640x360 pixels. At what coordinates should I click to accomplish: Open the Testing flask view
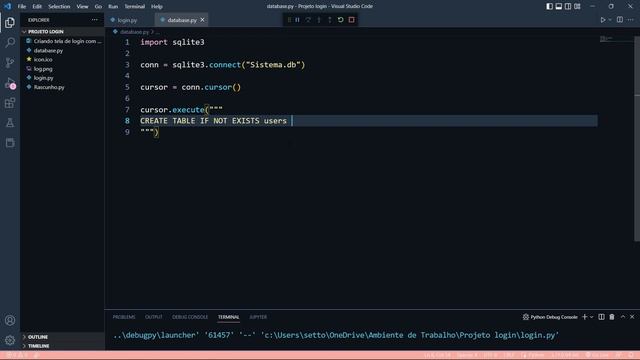tap(10, 122)
